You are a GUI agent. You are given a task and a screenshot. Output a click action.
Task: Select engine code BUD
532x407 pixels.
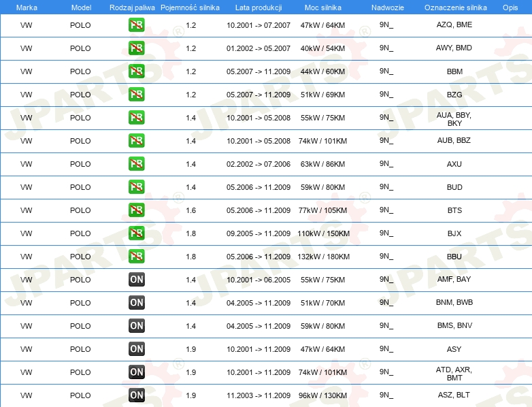click(454, 187)
